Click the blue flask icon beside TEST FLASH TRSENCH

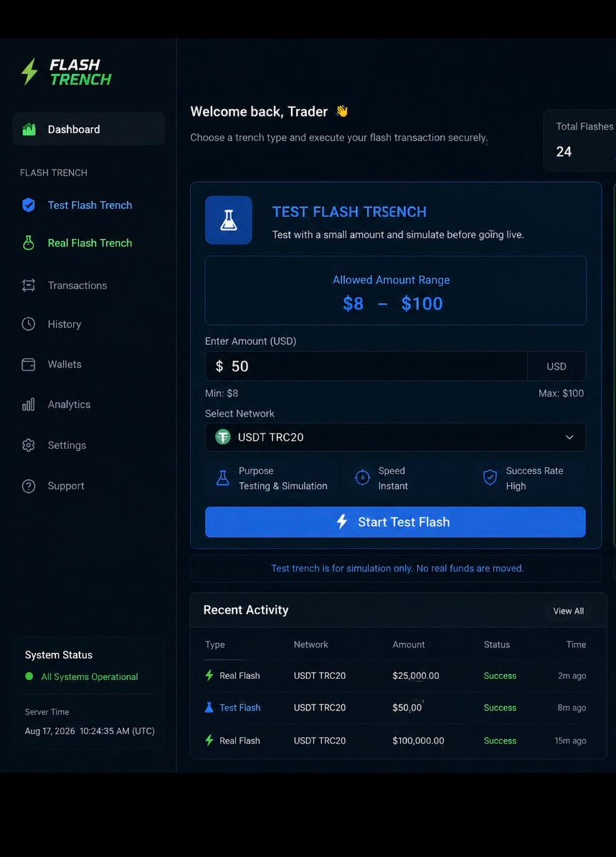click(x=228, y=221)
